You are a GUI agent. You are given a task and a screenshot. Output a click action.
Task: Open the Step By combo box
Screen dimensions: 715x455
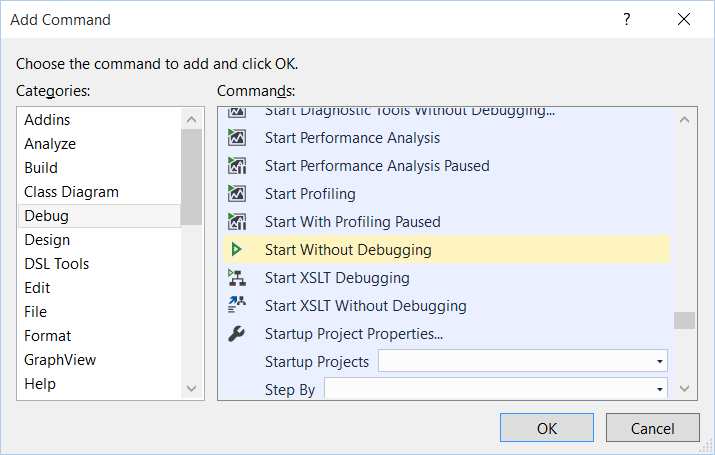pyautogui.click(x=496, y=388)
